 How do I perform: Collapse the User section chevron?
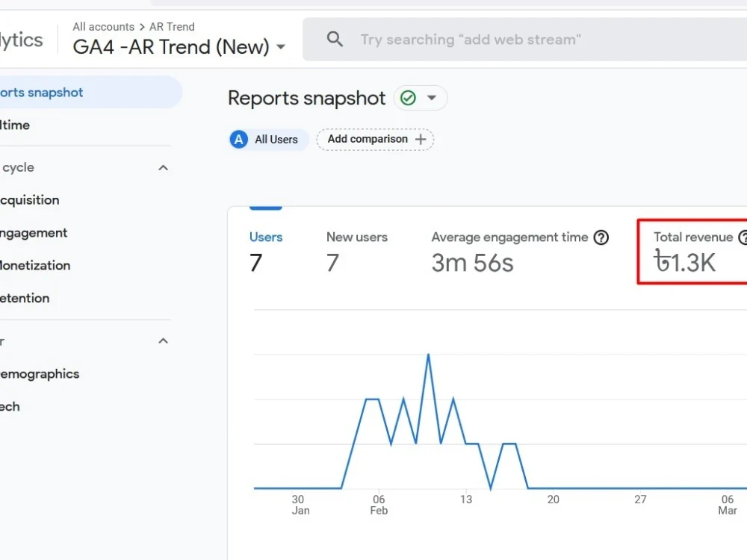coord(163,341)
